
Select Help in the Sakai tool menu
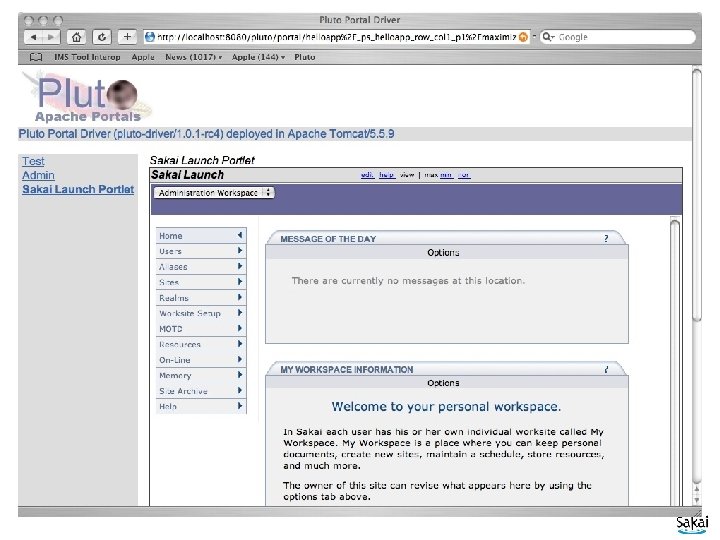pos(201,406)
